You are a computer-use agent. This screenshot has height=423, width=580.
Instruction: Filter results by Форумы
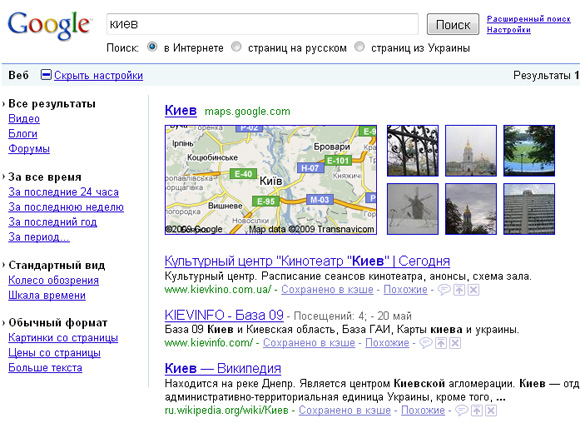29,149
